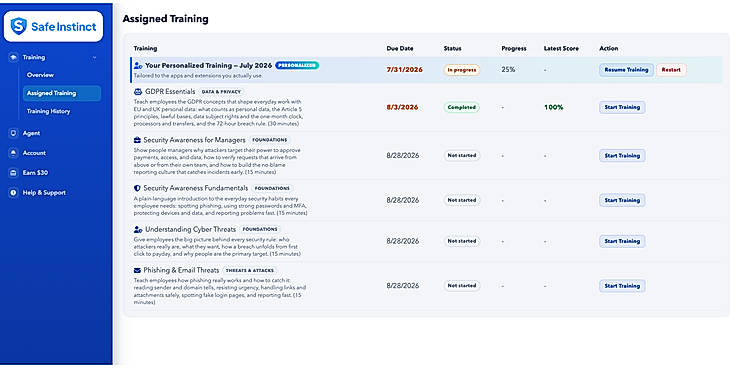Open the Earn $30 page
Screen dimensions: 736x368
coord(35,173)
